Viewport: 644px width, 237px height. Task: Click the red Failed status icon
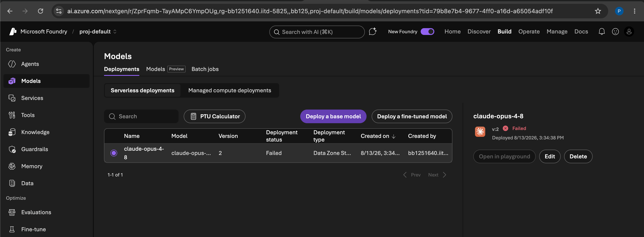coord(505,128)
